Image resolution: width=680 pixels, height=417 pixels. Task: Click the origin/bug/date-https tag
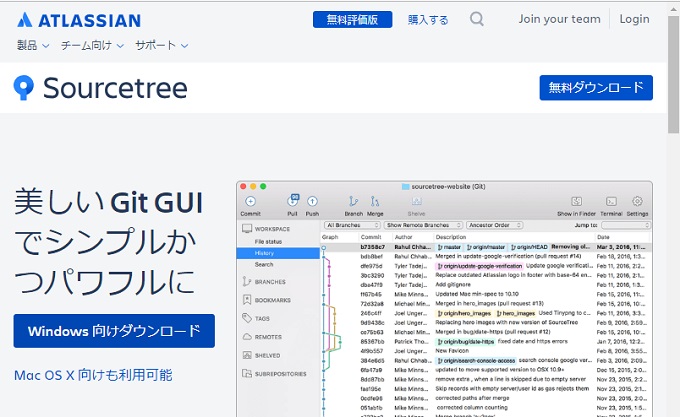coord(465,342)
